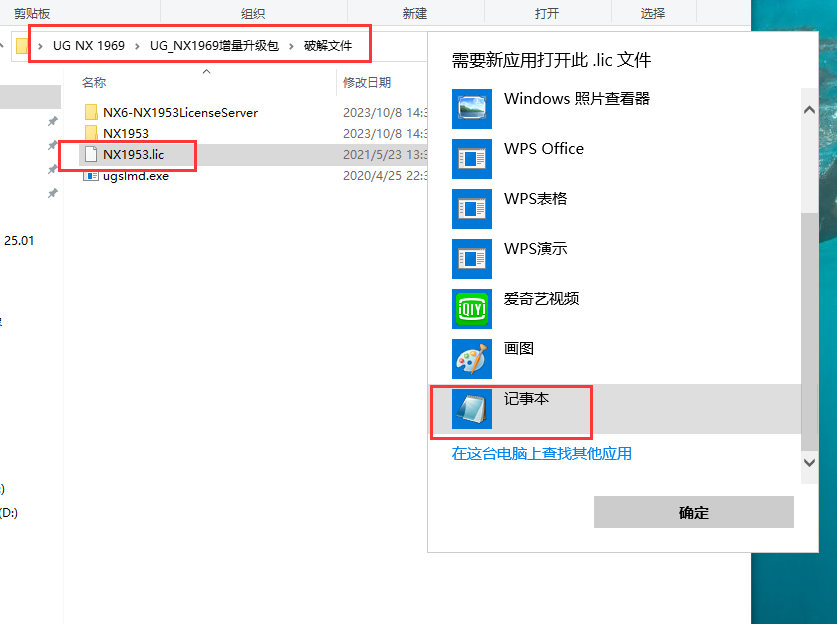Choose the 记事本 label text
Image resolution: width=837 pixels, height=624 pixels.
(526, 399)
